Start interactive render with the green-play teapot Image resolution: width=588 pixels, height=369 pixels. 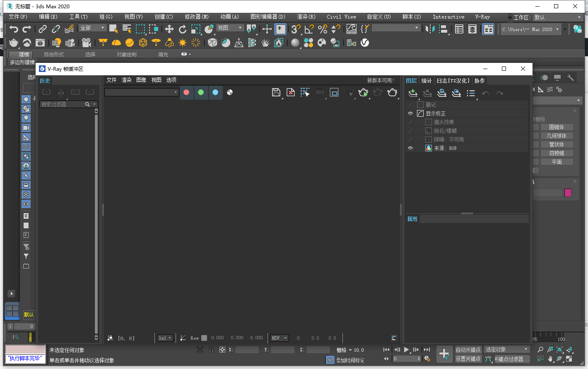click(363, 93)
